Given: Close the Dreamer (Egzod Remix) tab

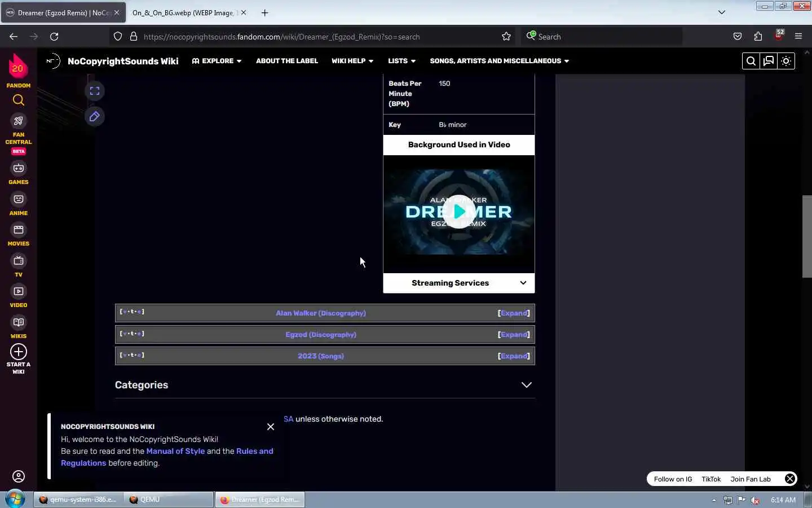Looking at the screenshot, I should [117, 12].
